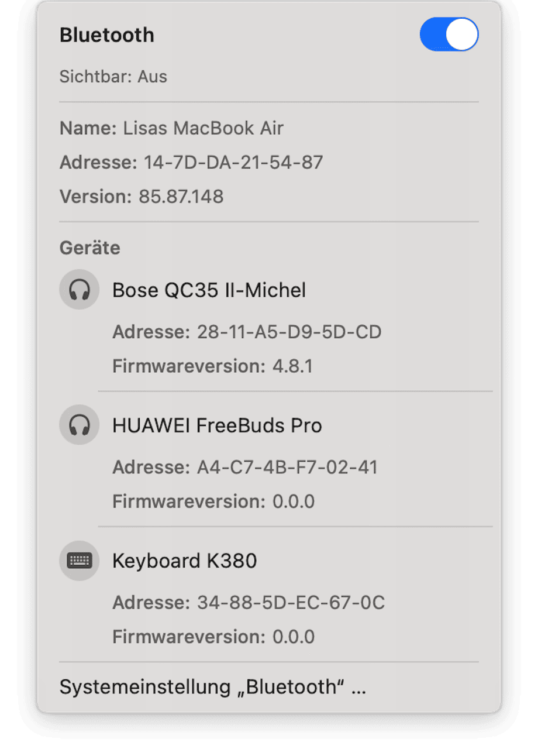The image size is (538, 756).
Task: Click the Version: 85.87.148 line
Action: [142, 196]
